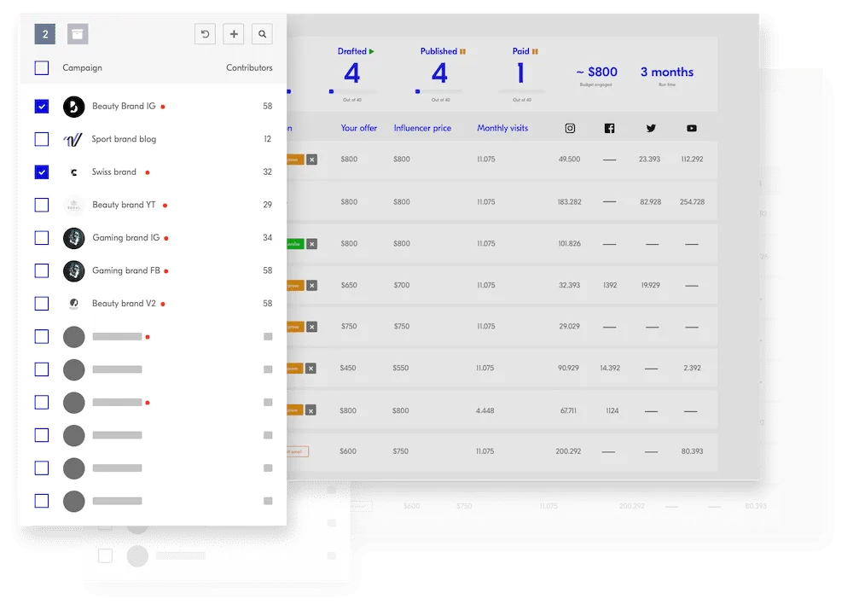Click the 2 selected counter button

pyautogui.click(x=45, y=34)
